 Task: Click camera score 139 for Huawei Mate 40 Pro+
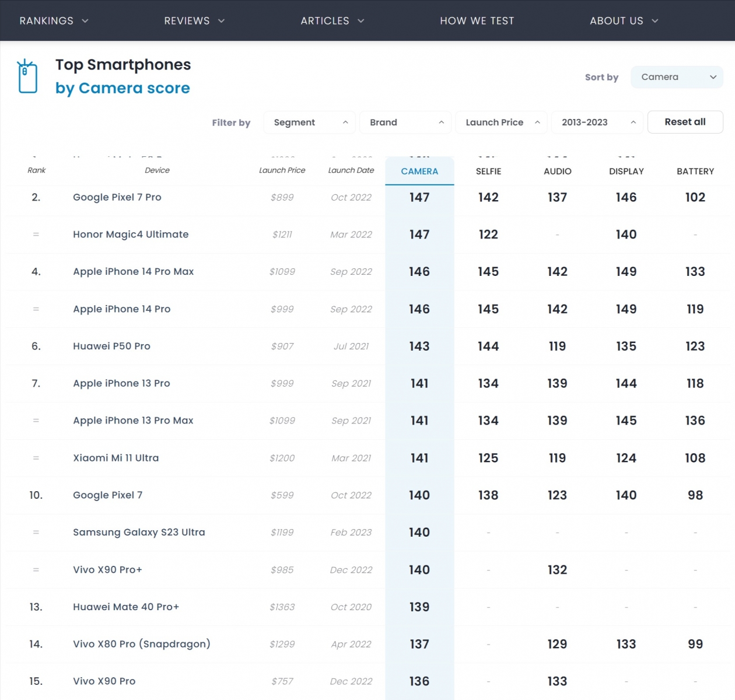pyautogui.click(x=419, y=607)
